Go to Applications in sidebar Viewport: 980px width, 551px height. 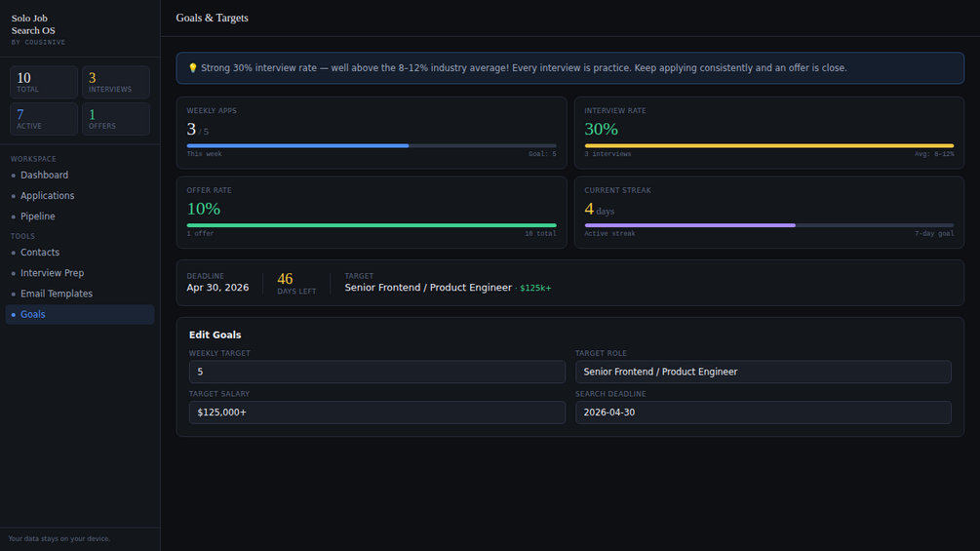pyautogui.click(x=80, y=196)
